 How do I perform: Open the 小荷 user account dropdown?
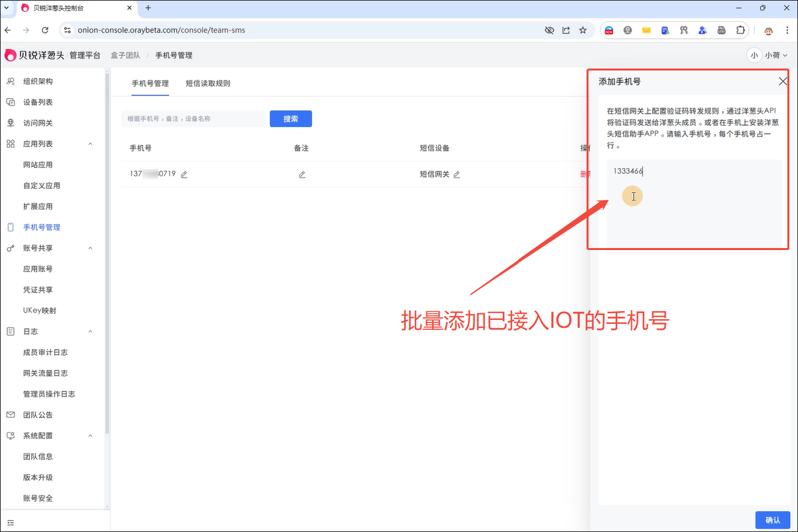[x=767, y=55]
